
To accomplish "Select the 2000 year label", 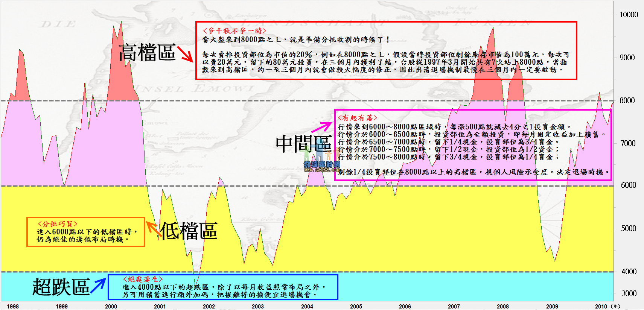I will (x=111, y=306).
